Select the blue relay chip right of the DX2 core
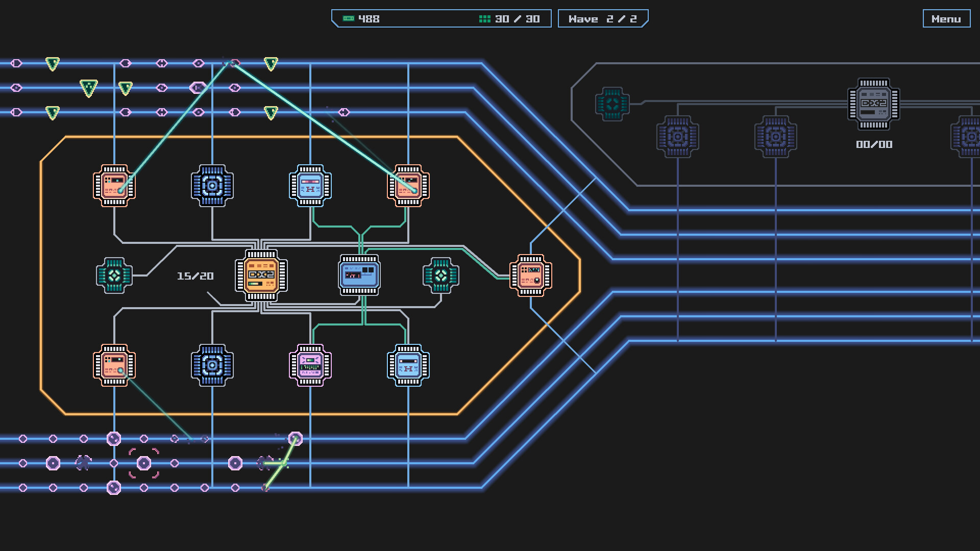This screenshot has width=980, height=551. click(x=359, y=275)
